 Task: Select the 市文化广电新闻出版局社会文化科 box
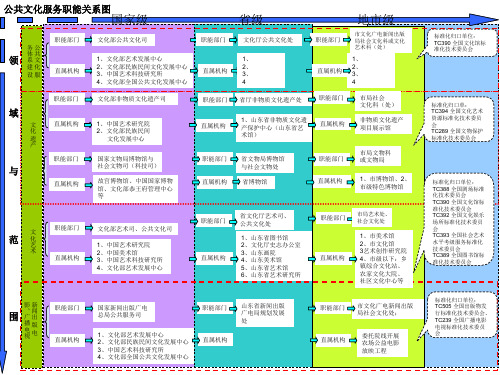(x=380, y=40)
